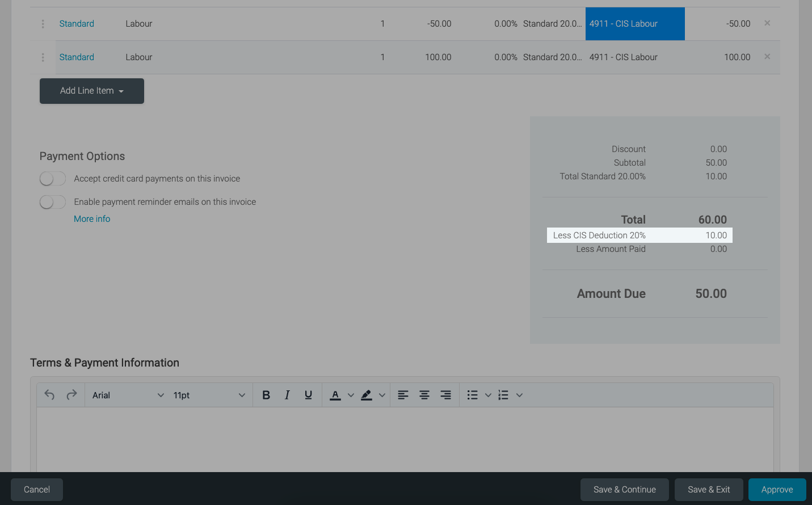Expand text color options arrow

[351, 395]
